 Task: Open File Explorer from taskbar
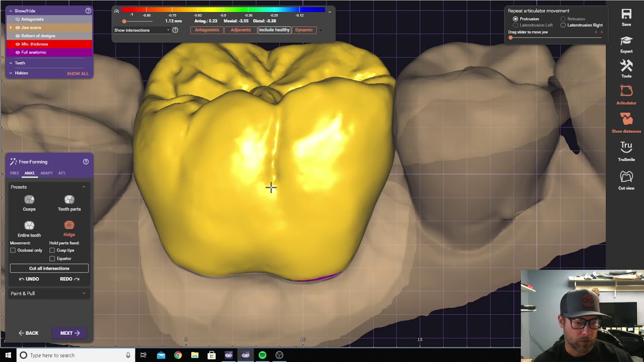[195, 355]
